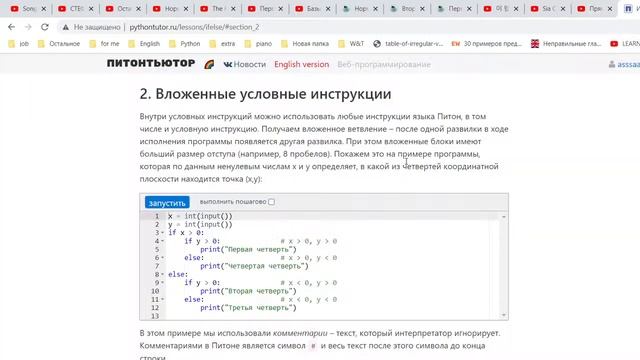Close the 'Son' YouTube tab
This screenshot has height=360, width=640.
44,9
